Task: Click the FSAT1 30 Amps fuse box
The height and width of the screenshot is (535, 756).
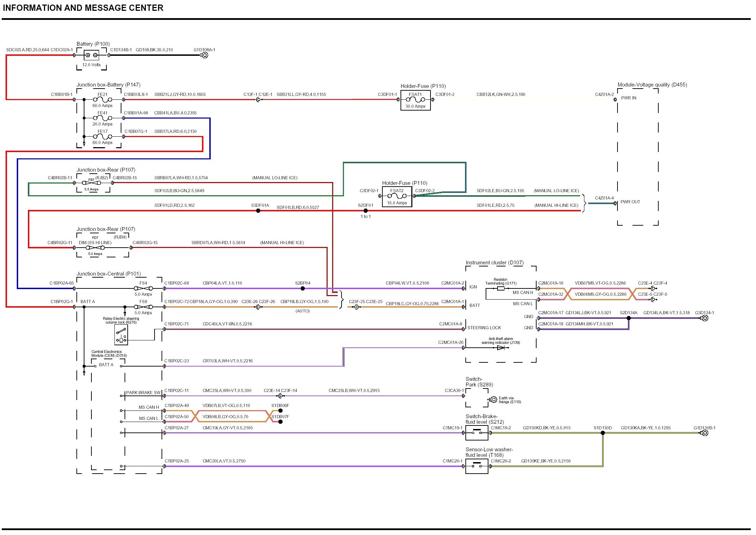Action: (415, 100)
